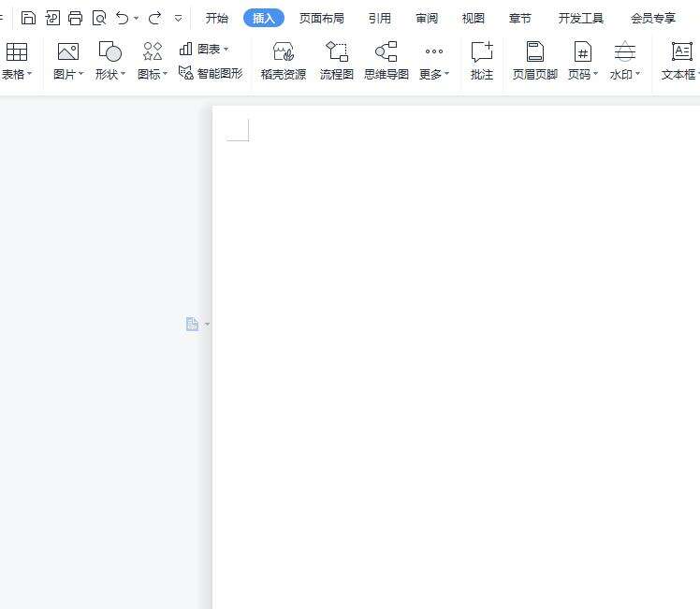Click the 图片 picture icon

(x=68, y=51)
